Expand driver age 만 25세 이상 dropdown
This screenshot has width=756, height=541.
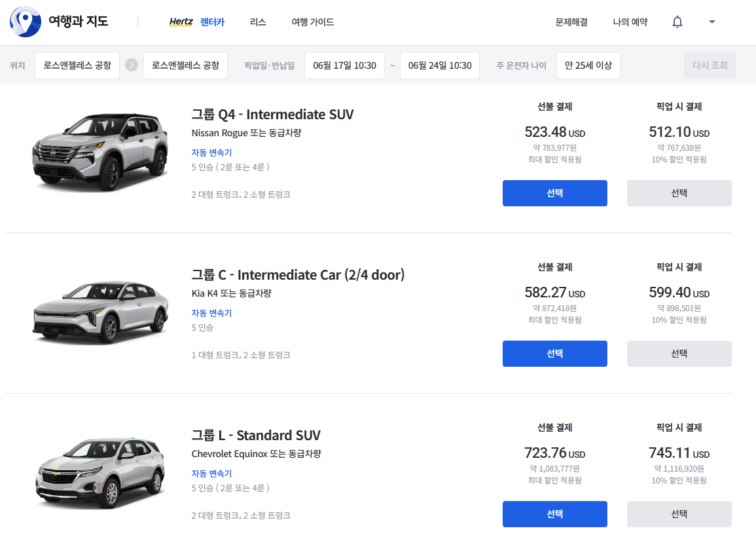(588, 65)
